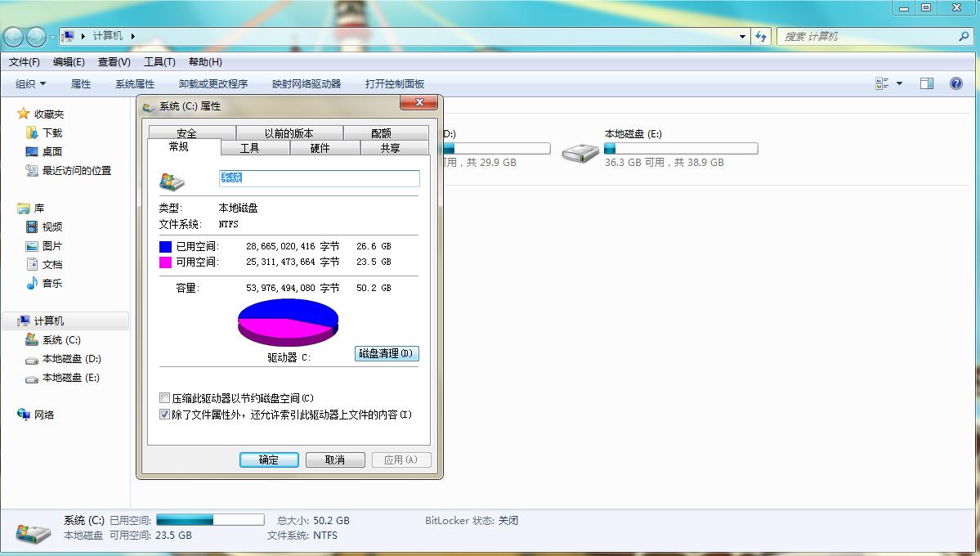Image resolution: width=980 pixels, height=556 pixels.
Task: Click Properties on the toolbar
Action: 81,83
